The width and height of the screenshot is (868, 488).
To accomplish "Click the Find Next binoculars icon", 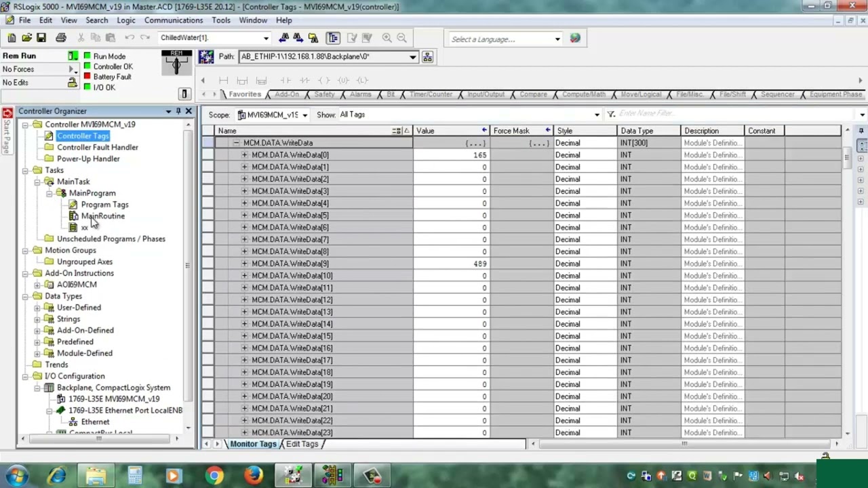I will point(298,38).
